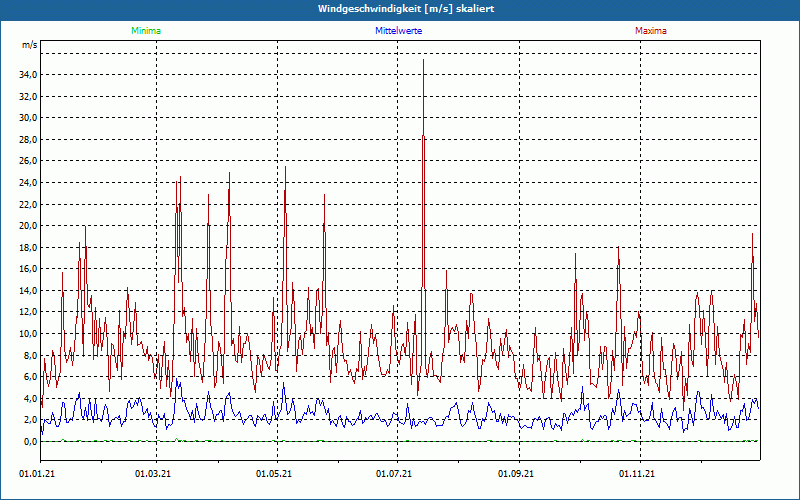
Task: Click the 16,0 y-axis value
Action: (x=28, y=269)
